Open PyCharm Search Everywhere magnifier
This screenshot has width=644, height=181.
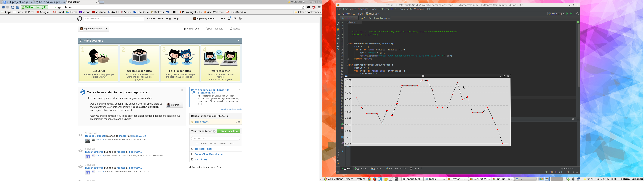click(x=577, y=14)
